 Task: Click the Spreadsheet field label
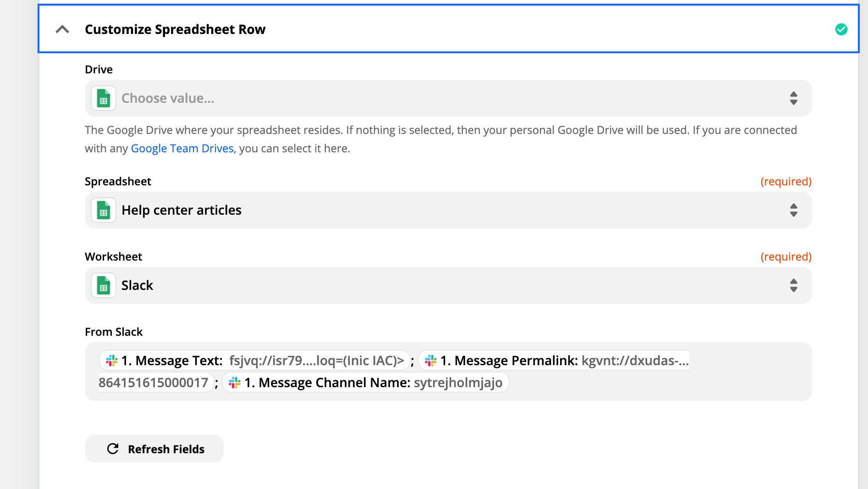pos(118,181)
